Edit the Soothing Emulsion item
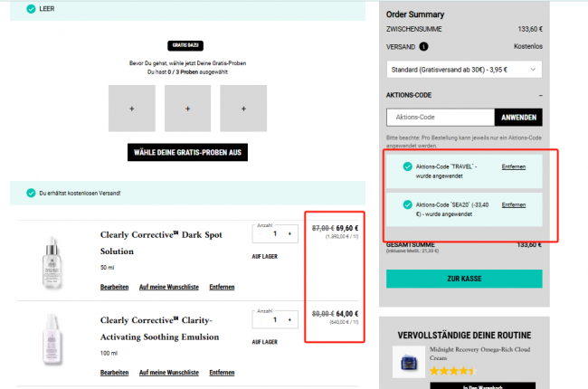588x389 pixels. tap(114, 373)
